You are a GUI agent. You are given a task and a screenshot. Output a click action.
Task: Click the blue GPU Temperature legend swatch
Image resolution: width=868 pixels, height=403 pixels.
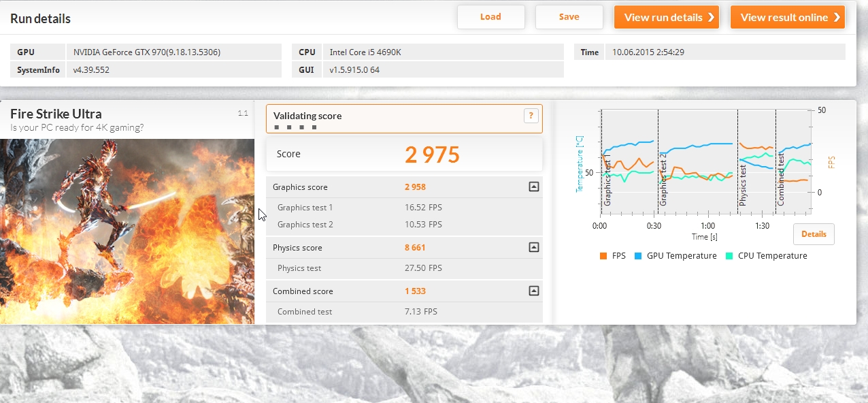[x=638, y=256]
